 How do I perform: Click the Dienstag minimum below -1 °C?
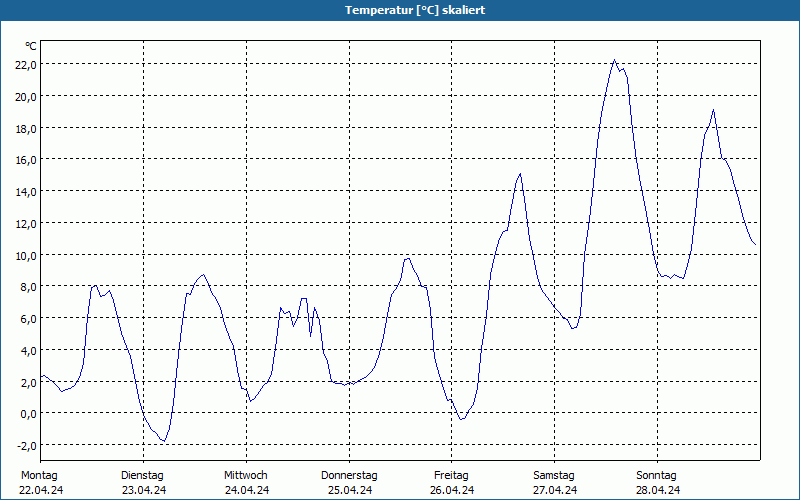click(164, 441)
